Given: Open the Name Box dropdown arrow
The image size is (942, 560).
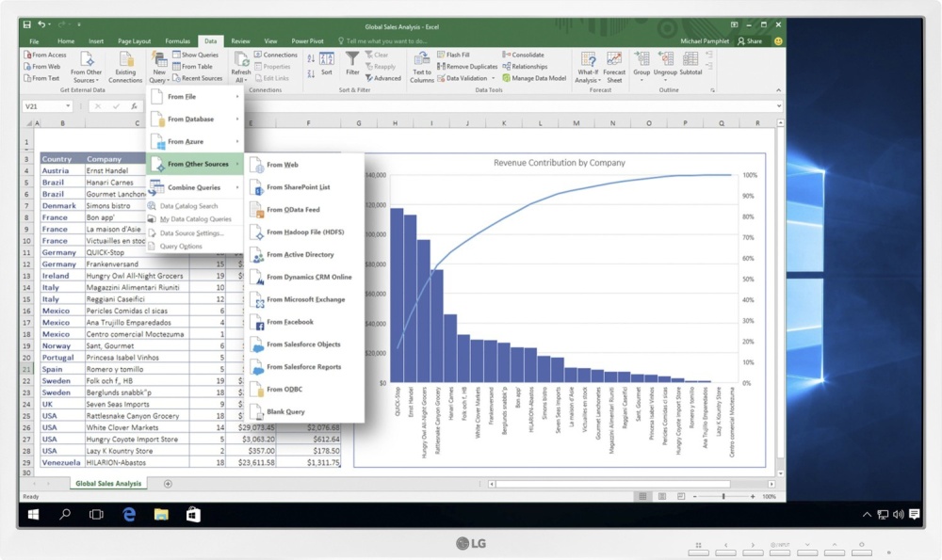Looking at the screenshot, I should coord(68,106).
